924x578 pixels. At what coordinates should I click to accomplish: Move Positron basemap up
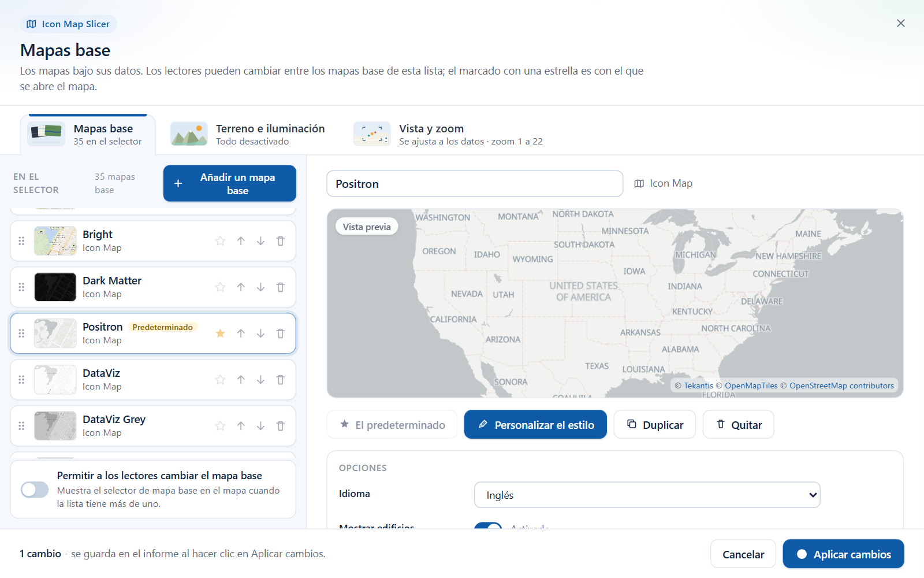[x=241, y=334]
